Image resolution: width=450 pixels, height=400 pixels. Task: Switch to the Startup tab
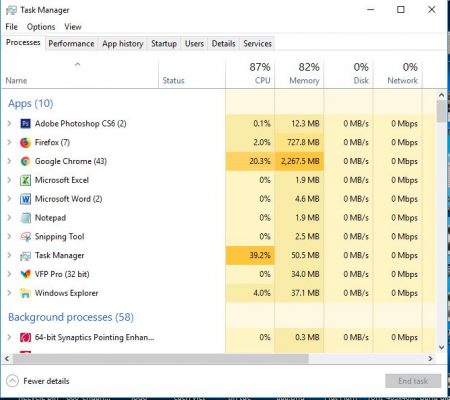(x=164, y=44)
